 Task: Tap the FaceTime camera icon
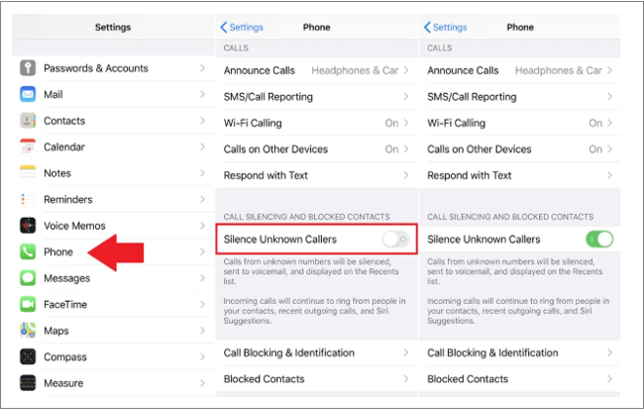(28, 304)
